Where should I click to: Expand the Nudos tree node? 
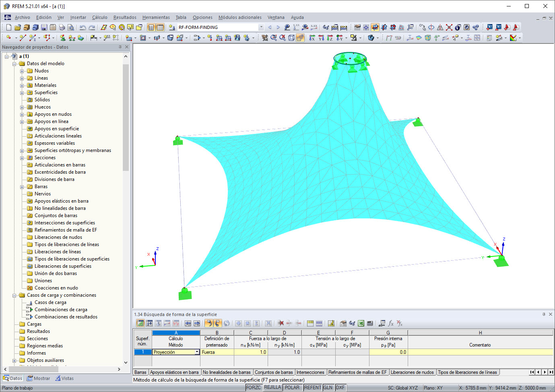(23, 71)
